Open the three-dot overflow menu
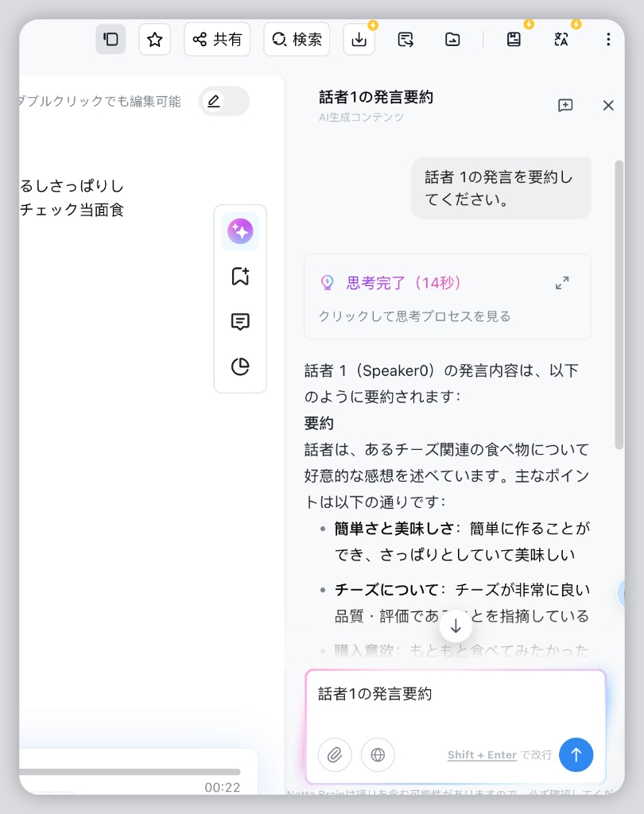Image resolution: width=644 pixels, height=814 pixels. click(x=608, y=38)
